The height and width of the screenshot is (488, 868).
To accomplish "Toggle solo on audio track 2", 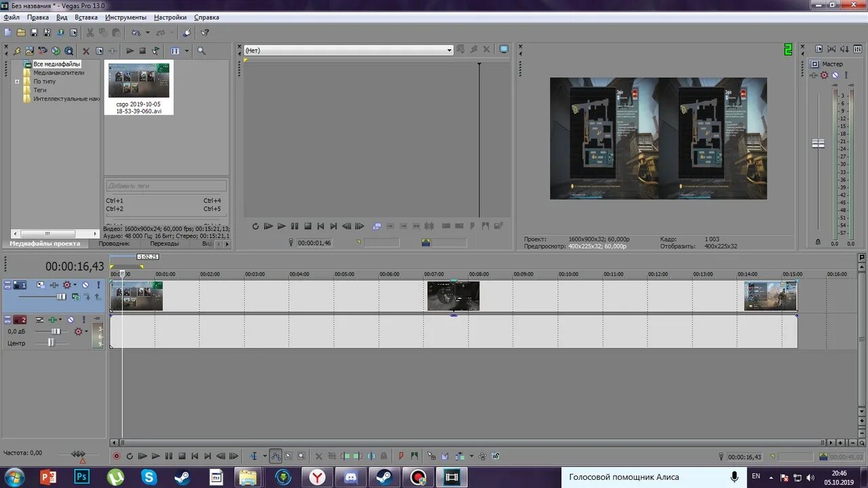I will pos(84,320).
